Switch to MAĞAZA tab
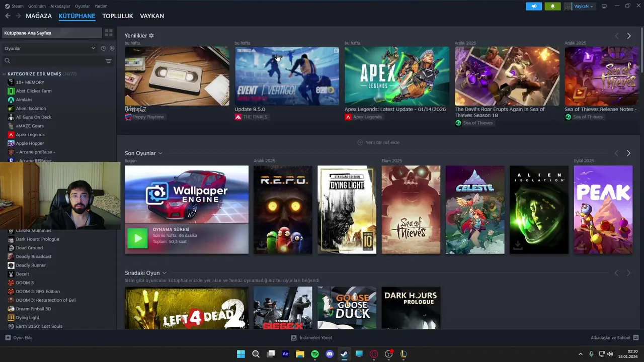Viewport: 644px width, 362px height. point(39,16)
